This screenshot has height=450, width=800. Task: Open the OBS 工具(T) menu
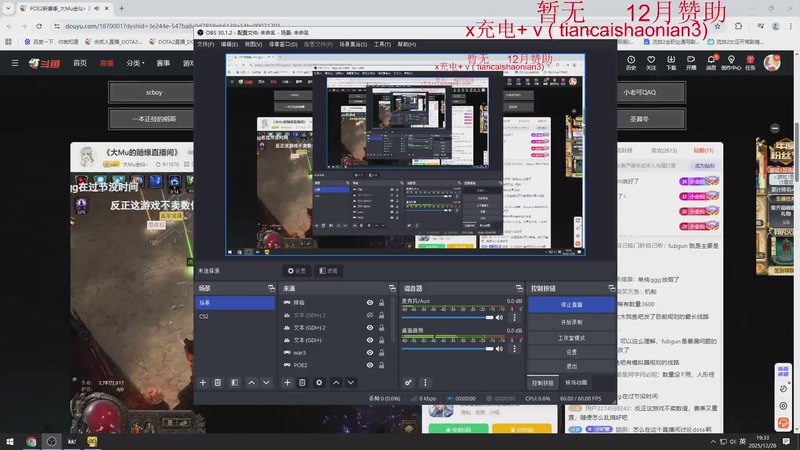coord(382,44)
